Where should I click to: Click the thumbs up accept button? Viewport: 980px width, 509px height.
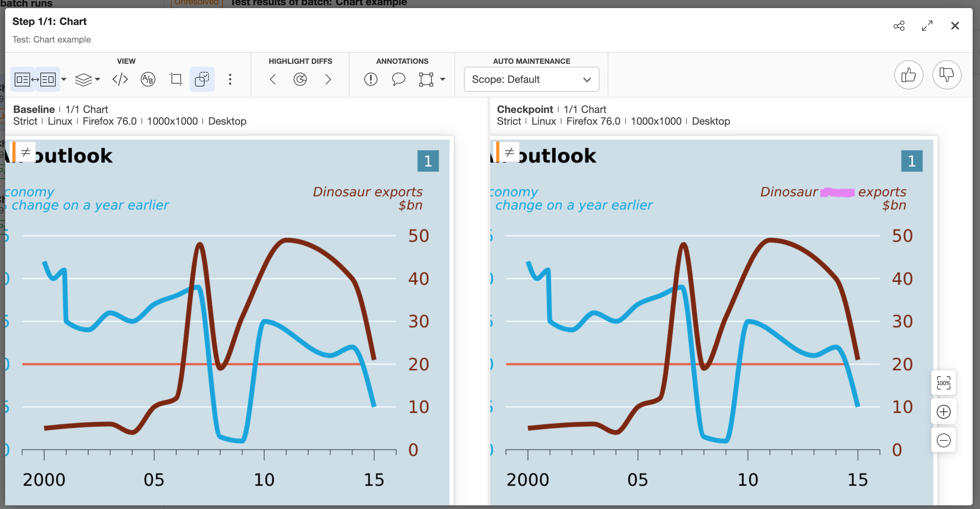[908, 75]
